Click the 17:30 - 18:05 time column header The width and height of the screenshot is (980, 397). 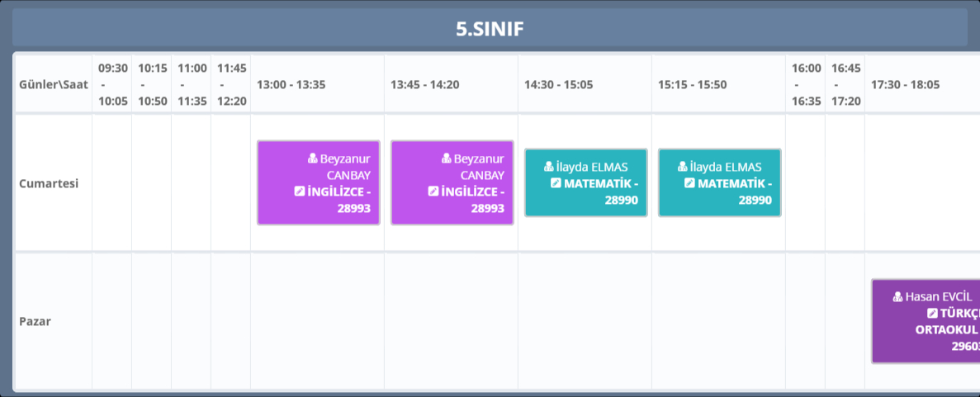point(906,84)
